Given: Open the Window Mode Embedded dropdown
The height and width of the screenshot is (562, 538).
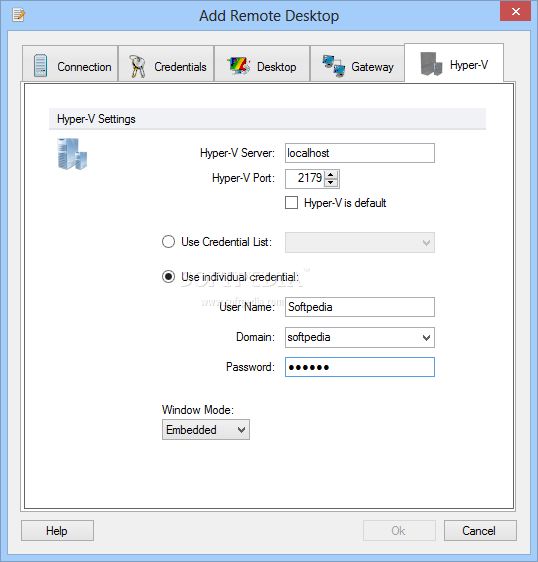Looking at the screenshot, I should click(x=206, y=430).
